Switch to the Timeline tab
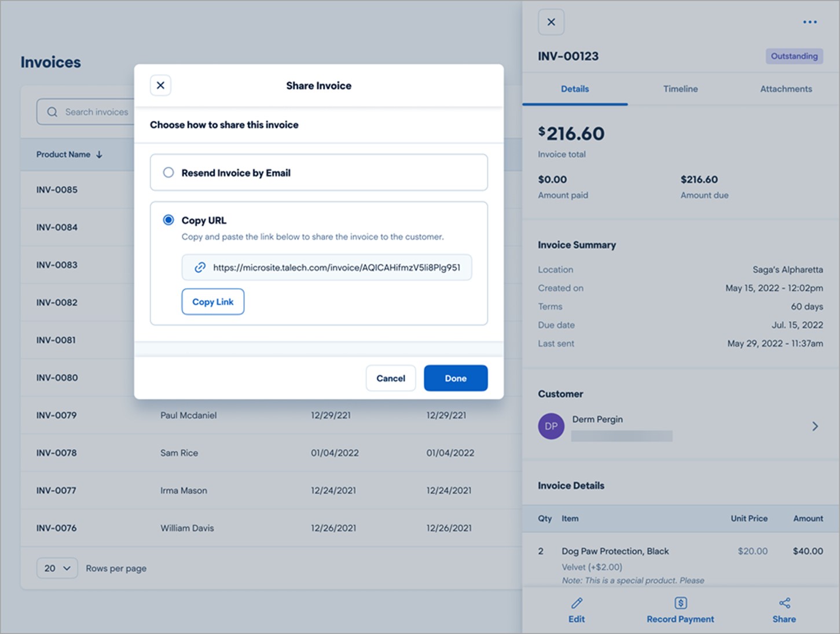 click(x=680, y=89)
